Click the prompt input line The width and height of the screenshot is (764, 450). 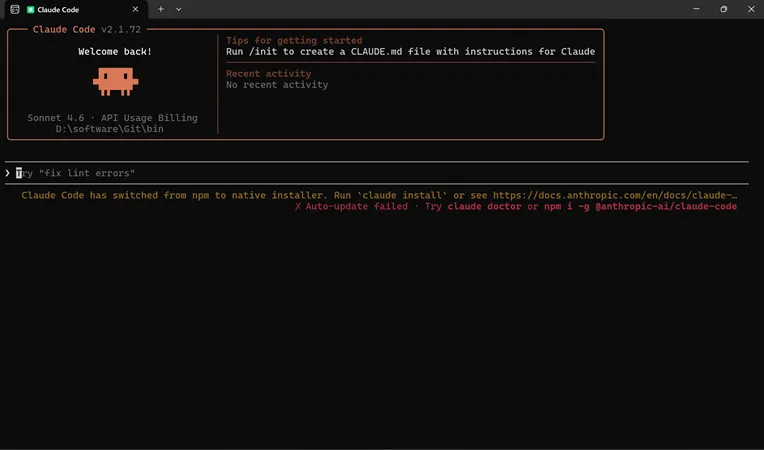click(376, 173)
